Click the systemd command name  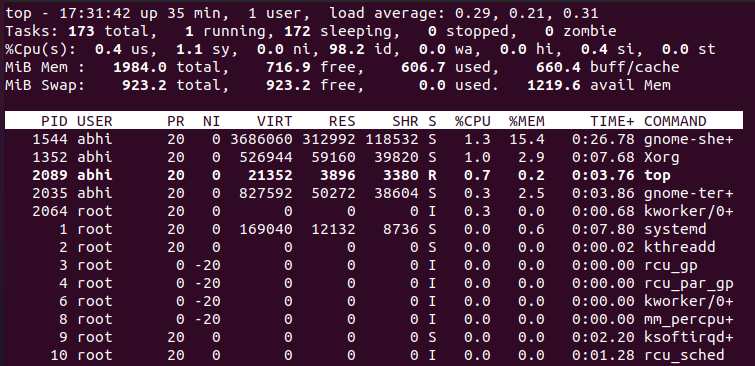675,229
